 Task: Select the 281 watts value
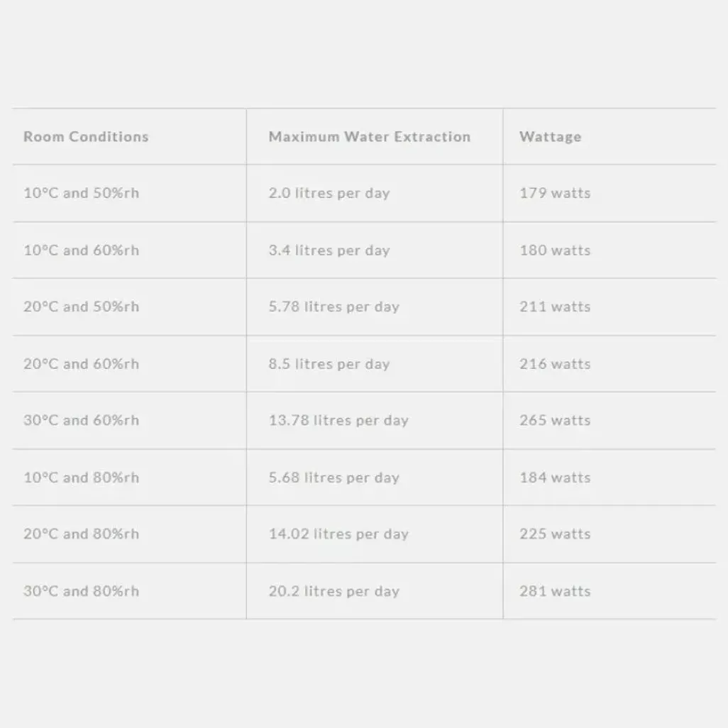[555, 591]
